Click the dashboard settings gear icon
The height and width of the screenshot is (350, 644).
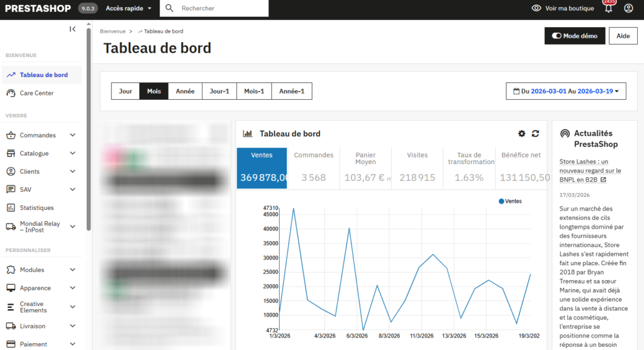coord(521,134)
